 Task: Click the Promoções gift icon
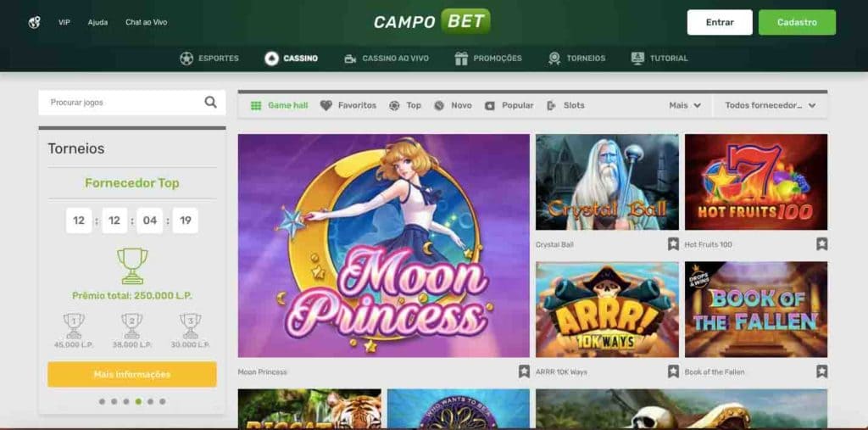click(x=461, y=59)
